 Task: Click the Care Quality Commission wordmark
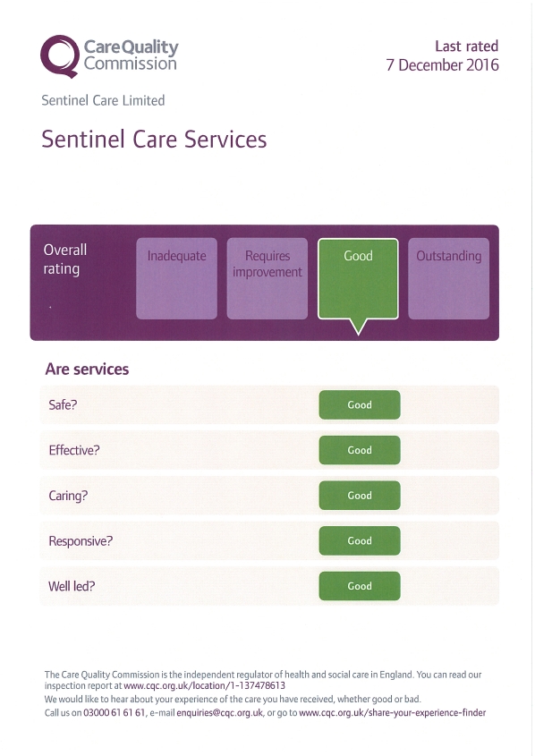pos(132,55)
